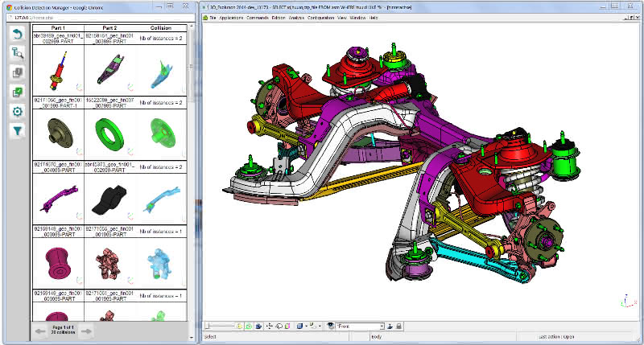
Task: Select the pan/move arrows tool
Action: tap(270, 327)
